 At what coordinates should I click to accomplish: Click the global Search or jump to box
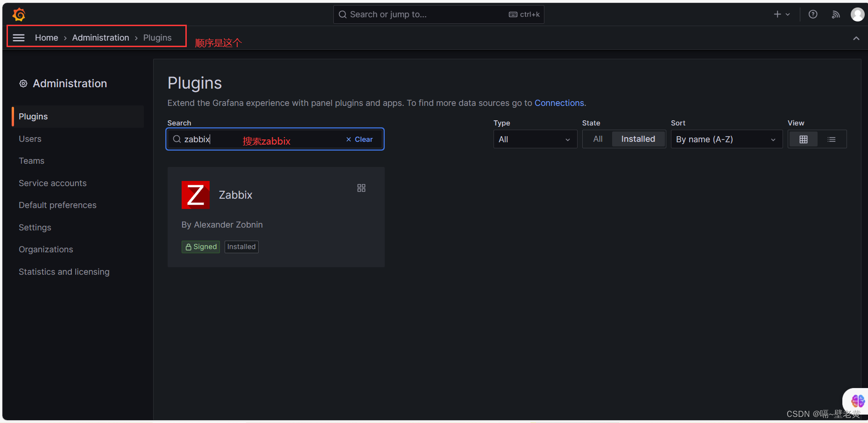tap(438, 14)
